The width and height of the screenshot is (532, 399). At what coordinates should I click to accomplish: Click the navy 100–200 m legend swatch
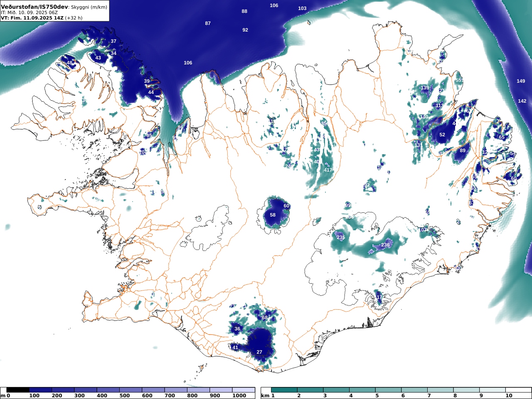(x=40, y=390)
